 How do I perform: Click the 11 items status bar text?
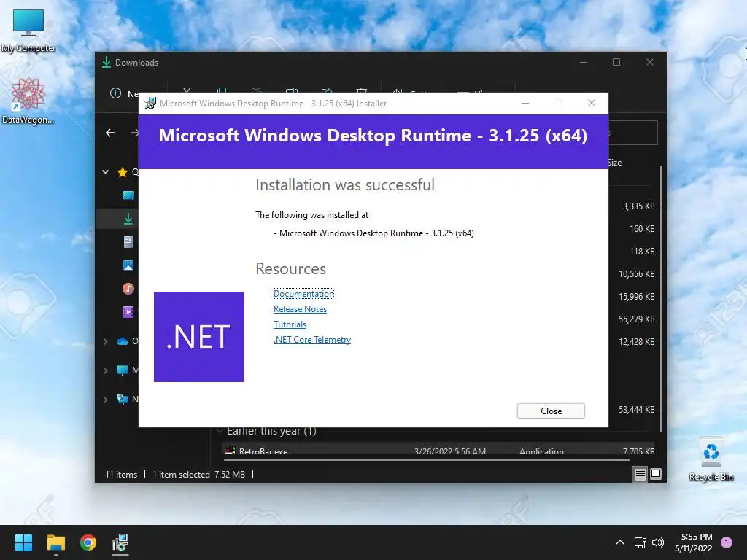[x=121, y=474]
